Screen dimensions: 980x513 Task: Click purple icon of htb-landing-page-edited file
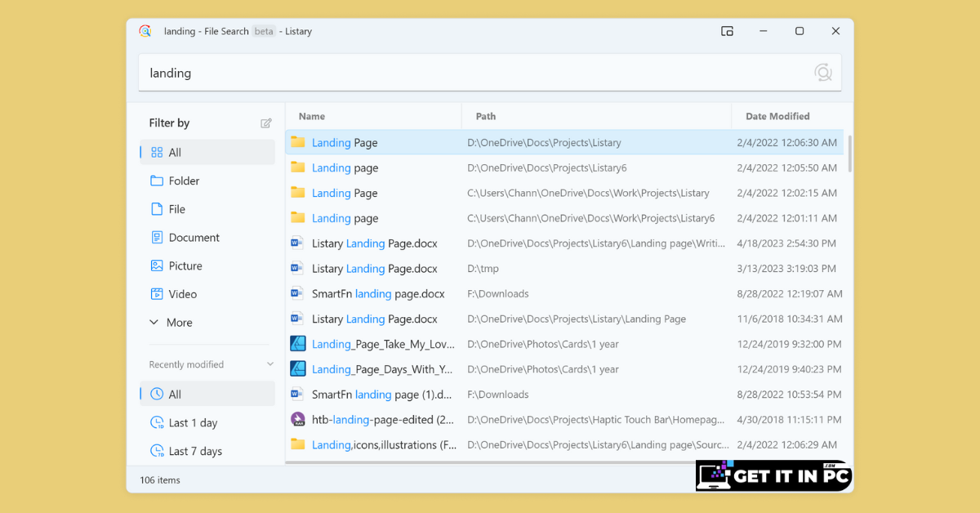(298, 419)
